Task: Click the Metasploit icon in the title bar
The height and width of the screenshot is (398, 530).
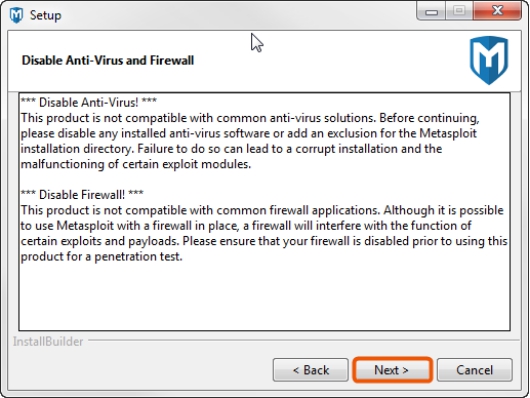Action: tap(16, 15)
